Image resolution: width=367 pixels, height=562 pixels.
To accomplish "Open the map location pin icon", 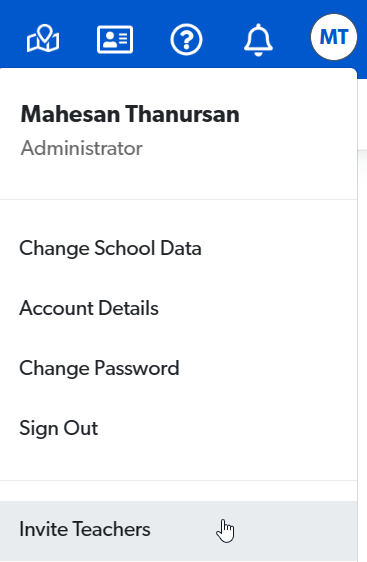I will pos(43,38).
